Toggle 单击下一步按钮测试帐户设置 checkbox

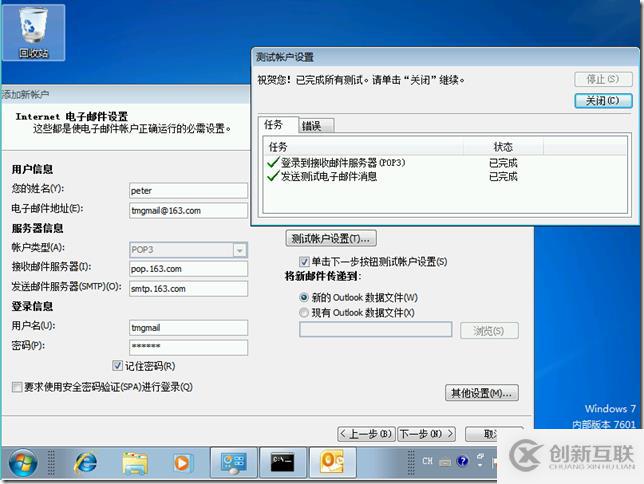tap(304, 261)
